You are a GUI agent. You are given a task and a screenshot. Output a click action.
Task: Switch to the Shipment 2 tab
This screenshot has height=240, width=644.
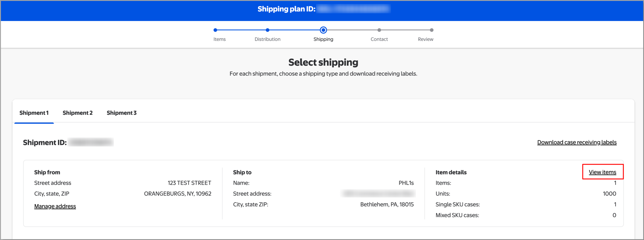[x=77, y=113]
